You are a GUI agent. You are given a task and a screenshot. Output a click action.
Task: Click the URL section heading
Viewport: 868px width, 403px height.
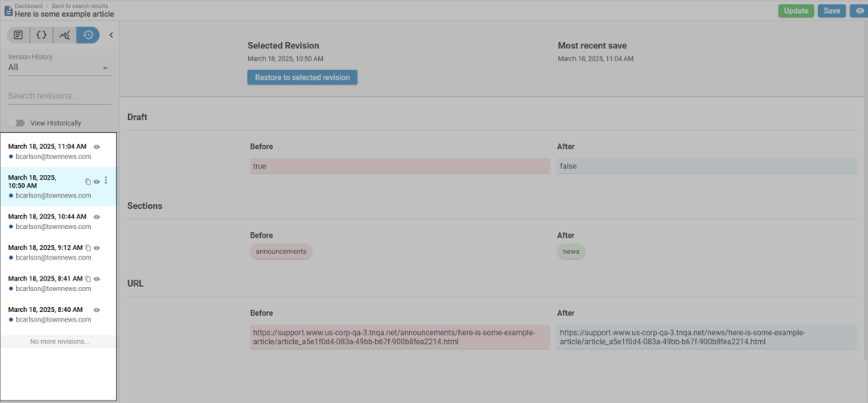(135, 283)
